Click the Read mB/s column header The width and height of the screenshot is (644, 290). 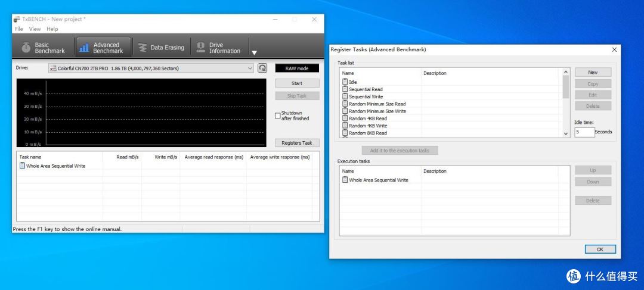point(122,157)
